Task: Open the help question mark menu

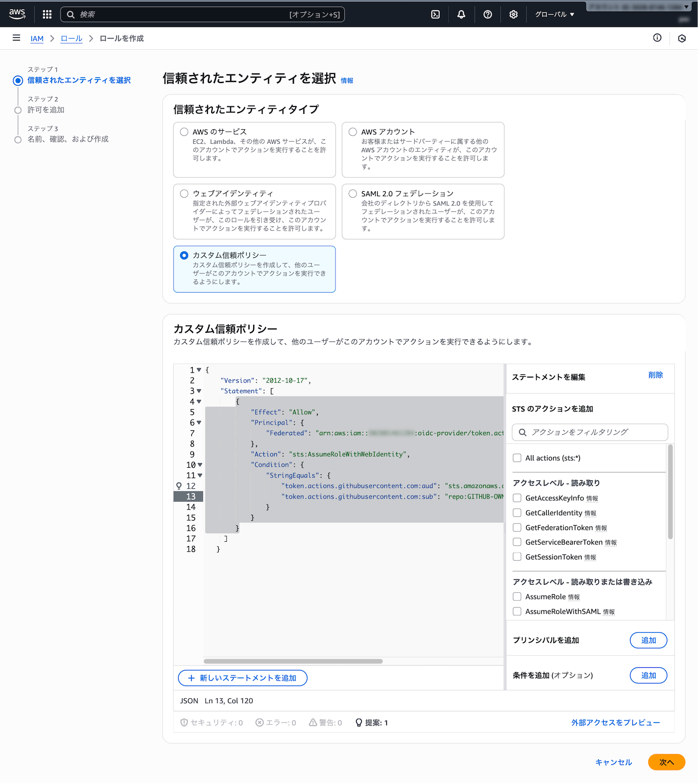Action: click(x=488, y=14)
